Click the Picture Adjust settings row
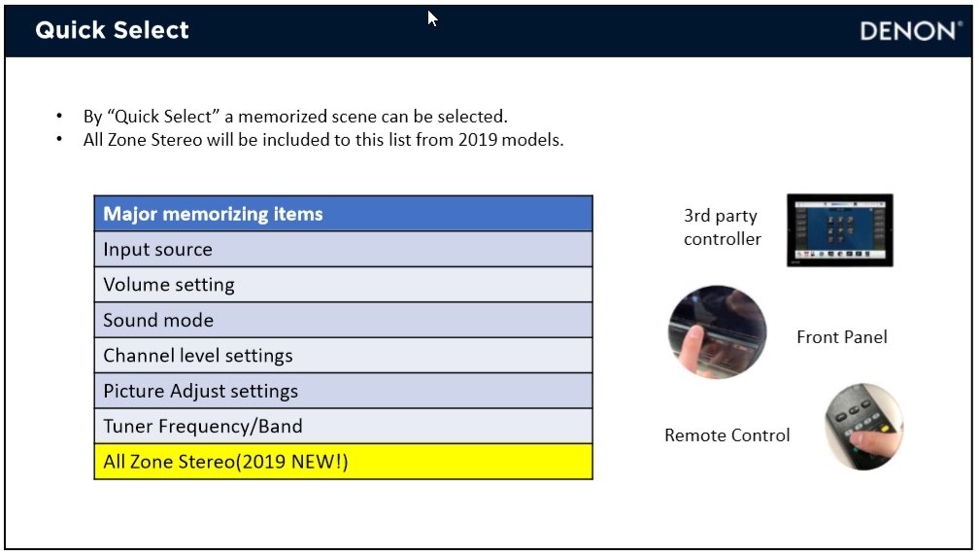Viewport: 980px width, 557px height. [343, 391]
